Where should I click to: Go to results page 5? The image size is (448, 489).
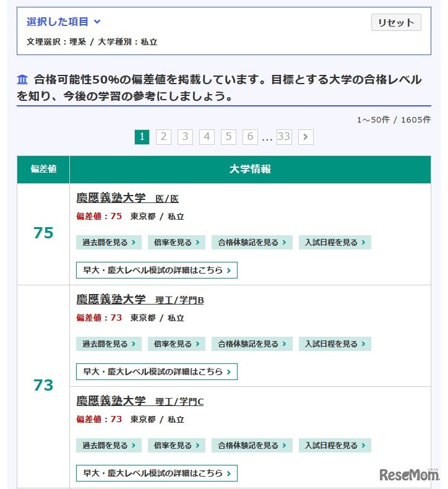228,137
